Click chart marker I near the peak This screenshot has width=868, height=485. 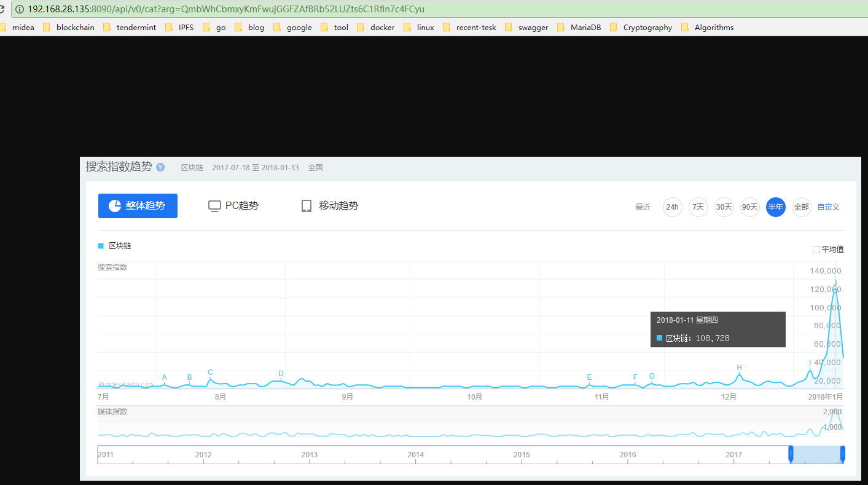[810, 363]
